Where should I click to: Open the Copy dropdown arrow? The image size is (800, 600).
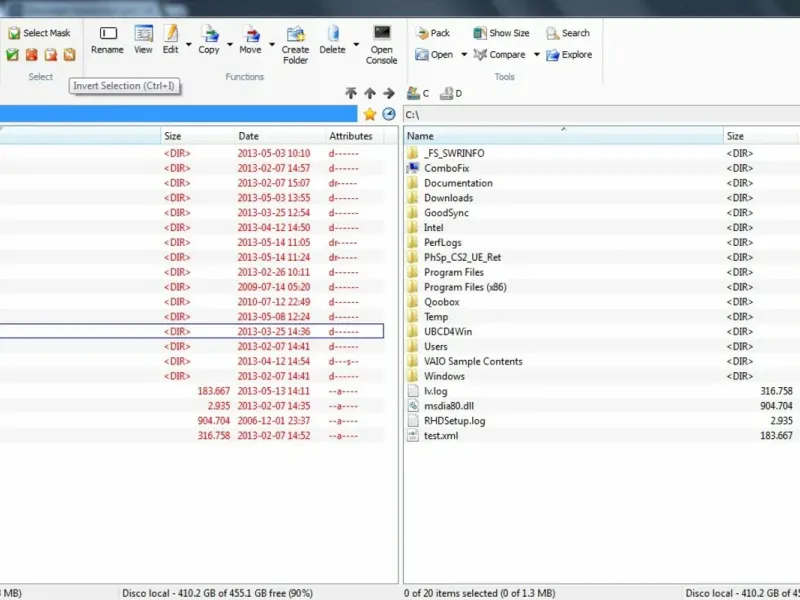pyautogui.click(x=230, y=45)
